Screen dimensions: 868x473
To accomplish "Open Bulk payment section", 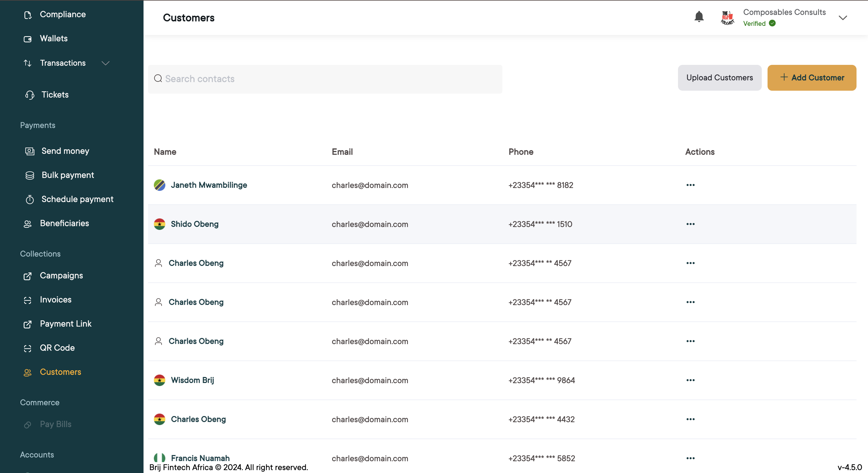I will pos(67,175).
